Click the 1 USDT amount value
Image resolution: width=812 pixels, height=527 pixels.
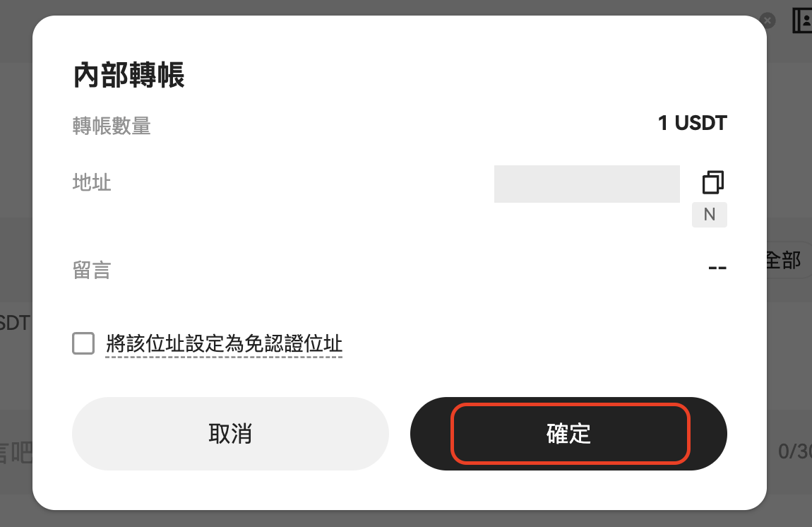point(692,124)
